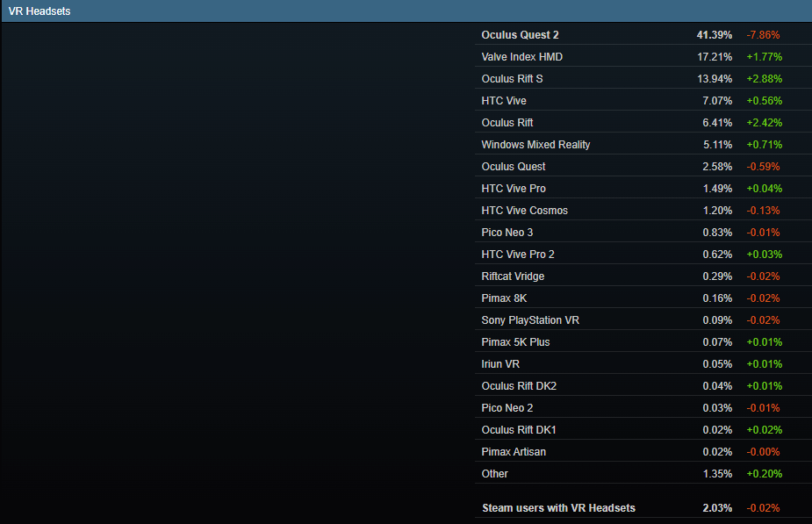This screenshot has height=524, width=812.
Task: Click the +0.56% change value
Action: click(x=765, y=100)
